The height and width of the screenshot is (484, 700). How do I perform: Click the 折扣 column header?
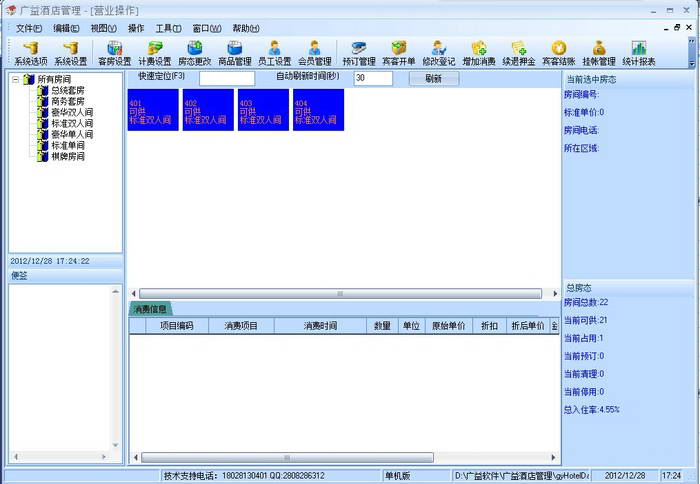coord(489,326)
